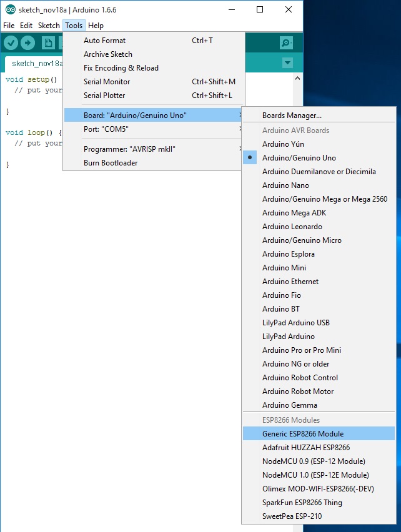This screenshot has width=401, height=532.
Task: Select Arduino Yún board
Action: (x=319, y=144)
